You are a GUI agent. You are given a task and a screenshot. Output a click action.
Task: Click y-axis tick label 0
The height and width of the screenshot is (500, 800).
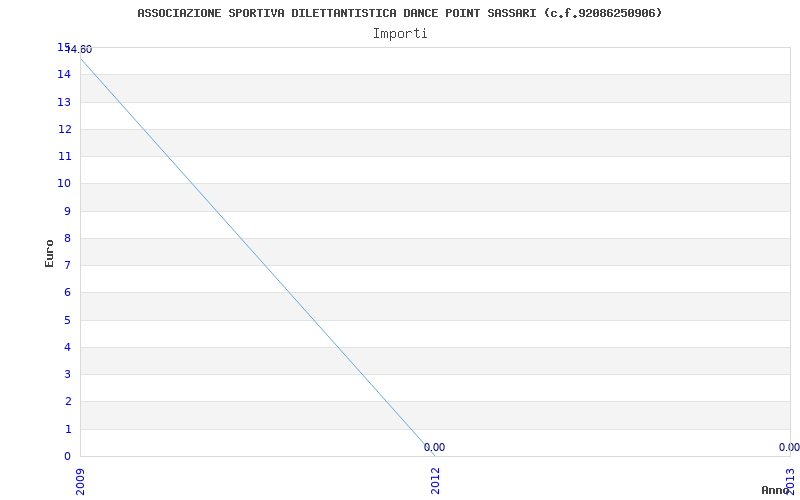click(67, 456)
